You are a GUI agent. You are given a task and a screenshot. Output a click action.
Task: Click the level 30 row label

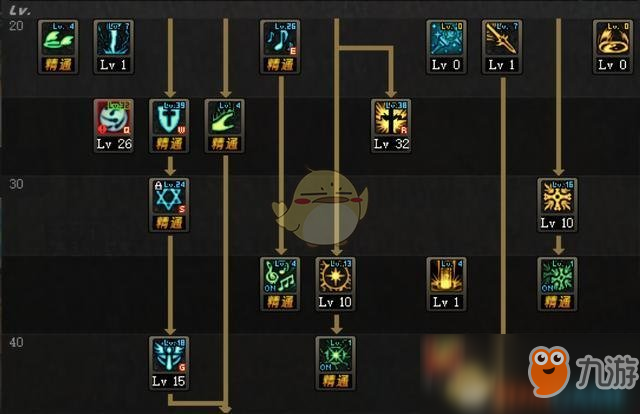[16, 184]
